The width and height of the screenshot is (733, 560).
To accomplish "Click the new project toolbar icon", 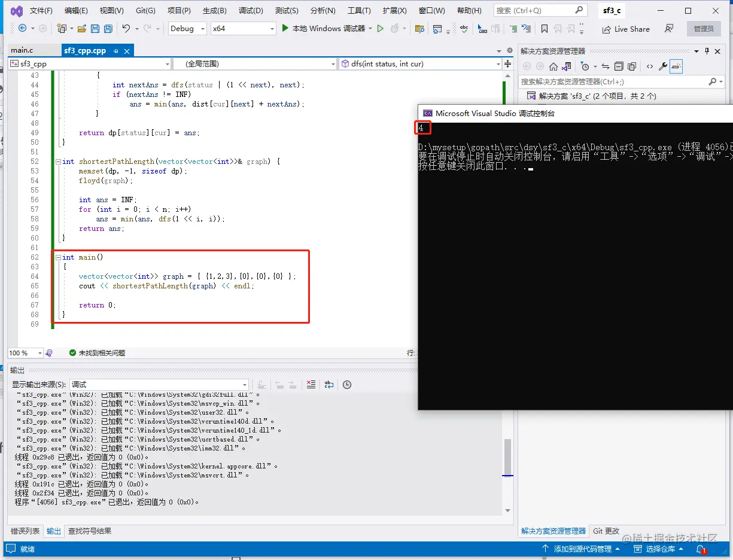I will point(61,28).
